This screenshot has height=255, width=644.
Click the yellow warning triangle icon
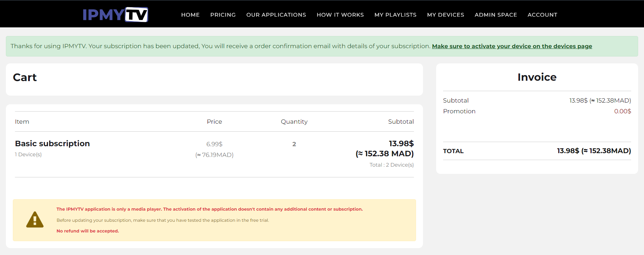[35, 220]
